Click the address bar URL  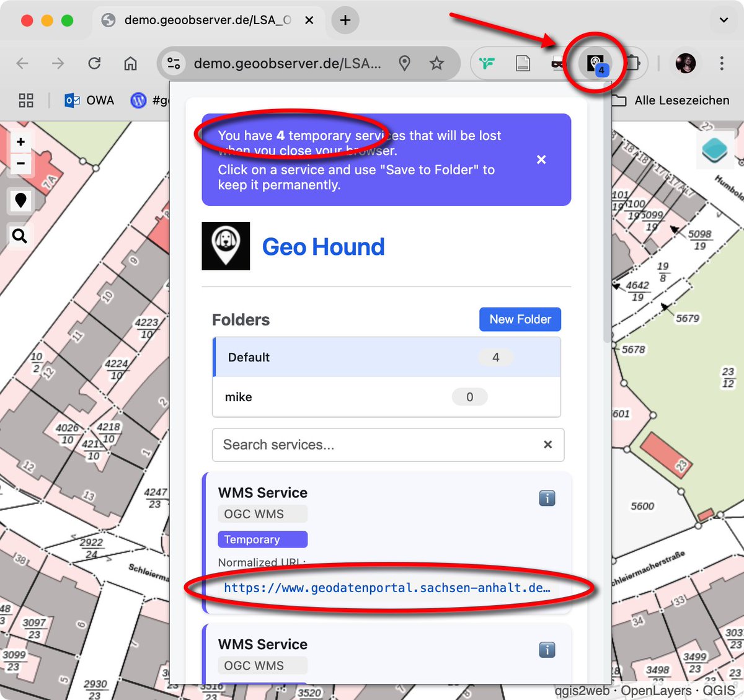tap(287, 63)
